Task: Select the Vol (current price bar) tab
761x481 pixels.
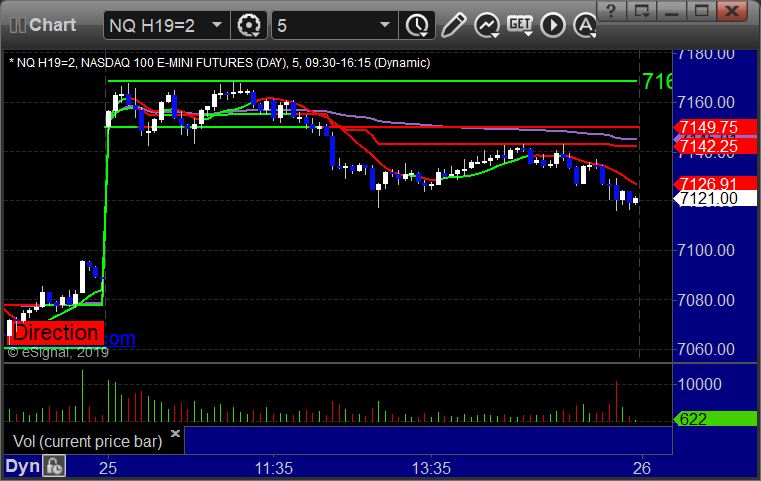Action: [86, 440]
